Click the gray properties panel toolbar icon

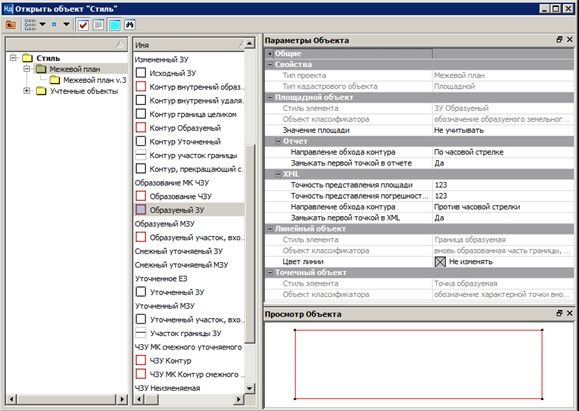pyautogui.click(x=99, y=25)
